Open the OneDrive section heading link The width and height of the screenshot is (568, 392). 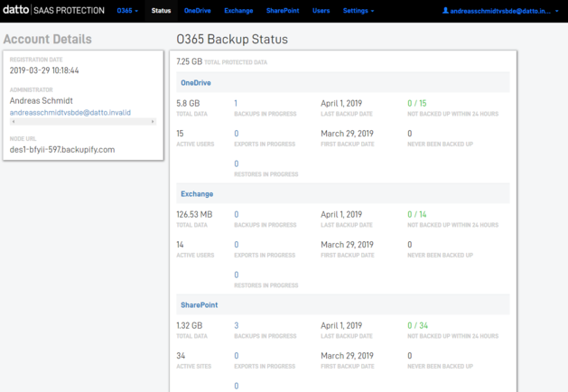pyautogui.click(x=196, y=83)
